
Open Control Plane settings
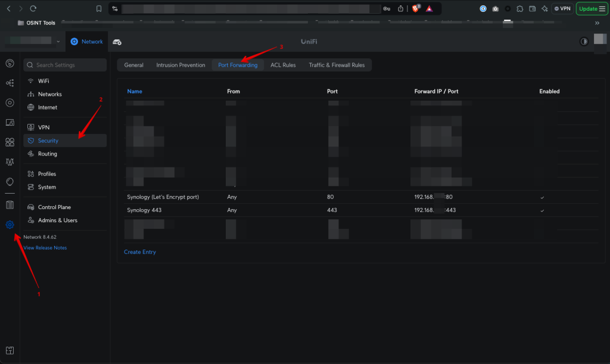click(65, 207)
